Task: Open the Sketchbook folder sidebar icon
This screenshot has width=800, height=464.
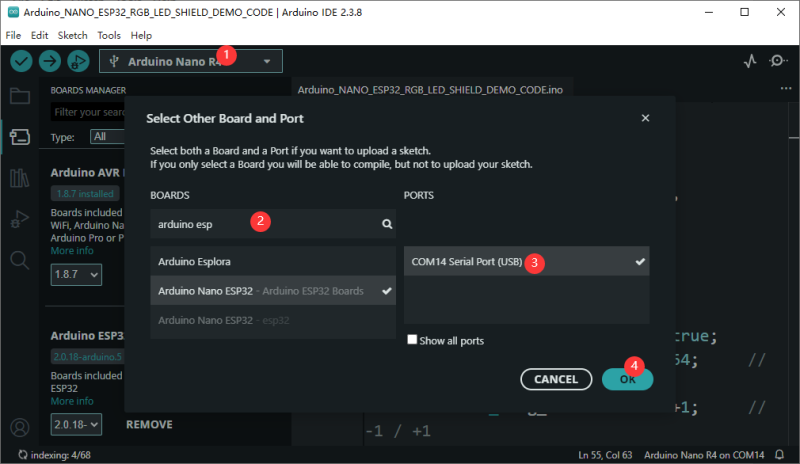Action: click(x=20, y=96)
